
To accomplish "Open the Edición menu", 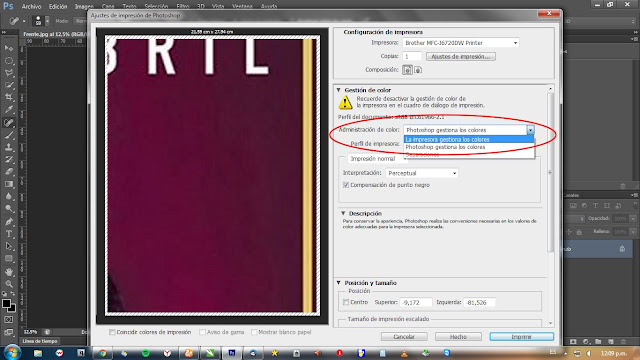I will 58,7.
